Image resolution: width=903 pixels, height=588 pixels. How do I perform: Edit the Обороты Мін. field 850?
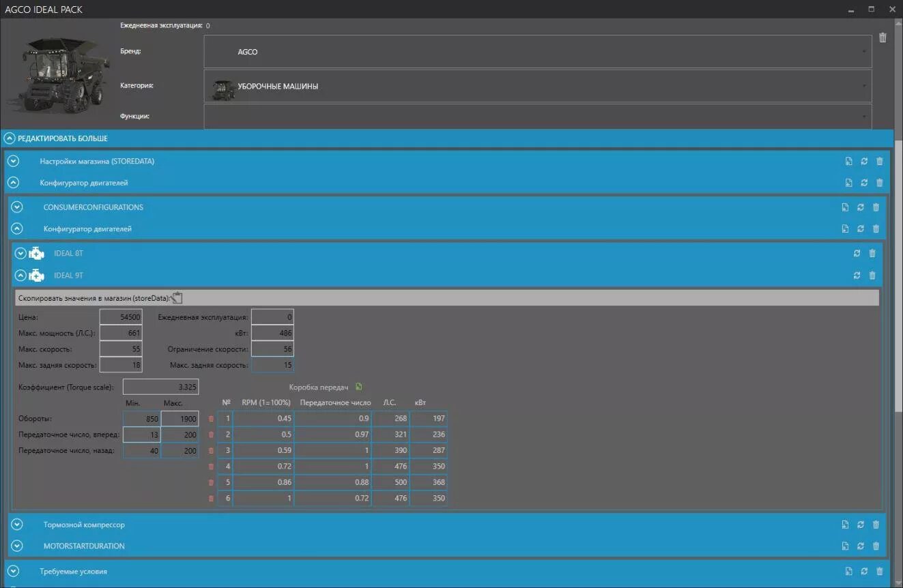pyautogui.click(x=142, y=419)
